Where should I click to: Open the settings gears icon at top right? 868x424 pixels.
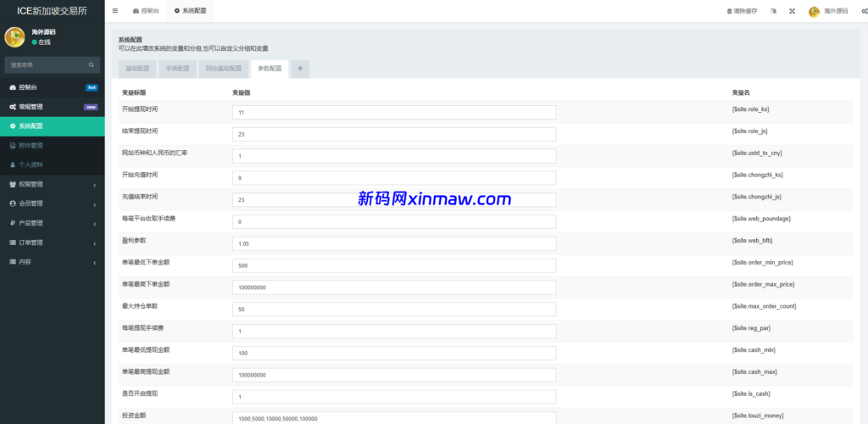tap(864, 11)
